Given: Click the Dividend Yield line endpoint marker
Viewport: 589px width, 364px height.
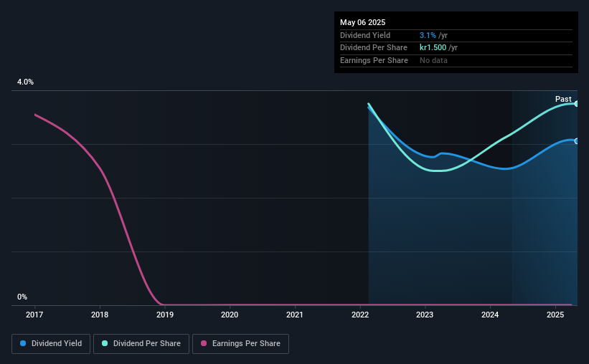Looking at the screenshot, I should pos(577,141).
